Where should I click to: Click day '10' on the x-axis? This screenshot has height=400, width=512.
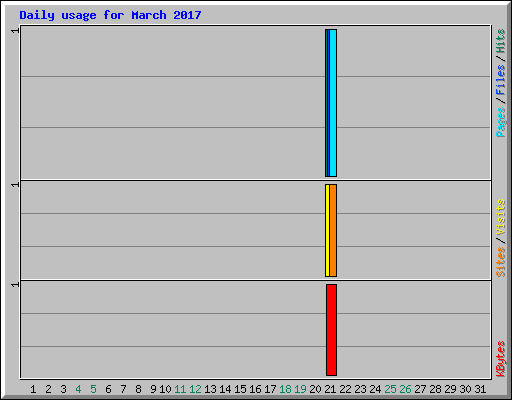[165, 389]
